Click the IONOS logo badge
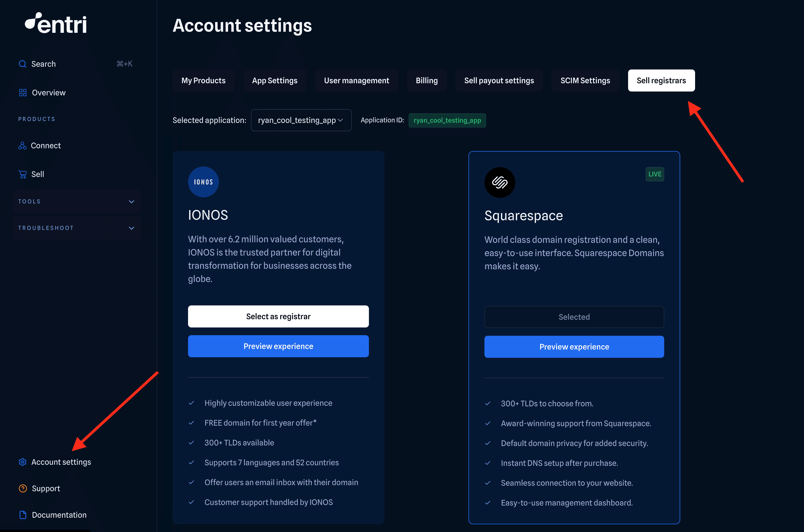Screen dimensions: 804x532 point(203,182)
